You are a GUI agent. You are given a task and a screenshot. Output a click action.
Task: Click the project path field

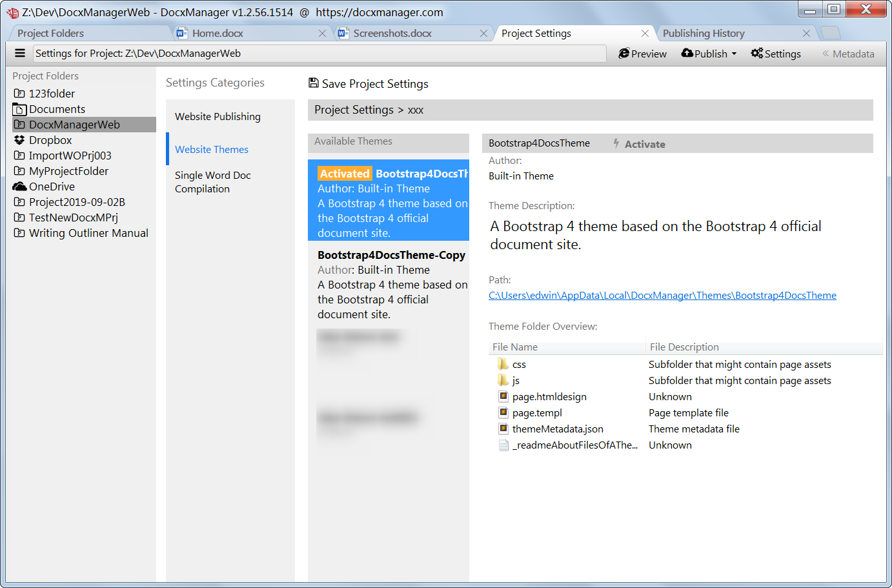pos(319,54)
